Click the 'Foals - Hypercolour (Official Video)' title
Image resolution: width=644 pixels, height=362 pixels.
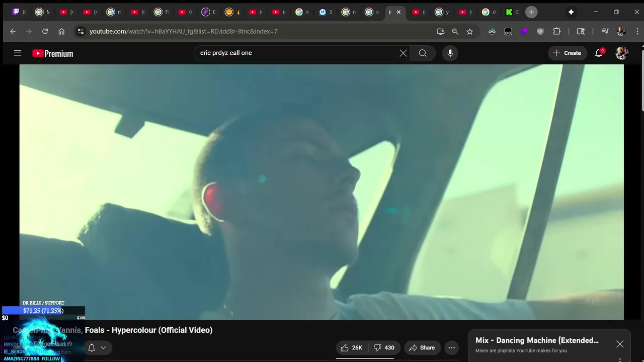(149, 330)
